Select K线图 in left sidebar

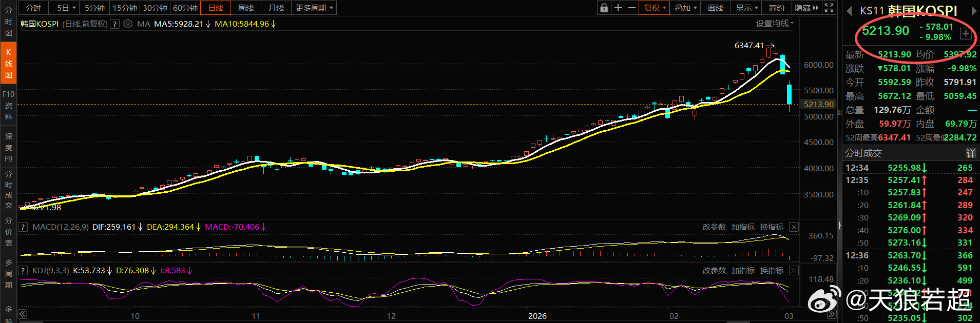coord(8,64)
